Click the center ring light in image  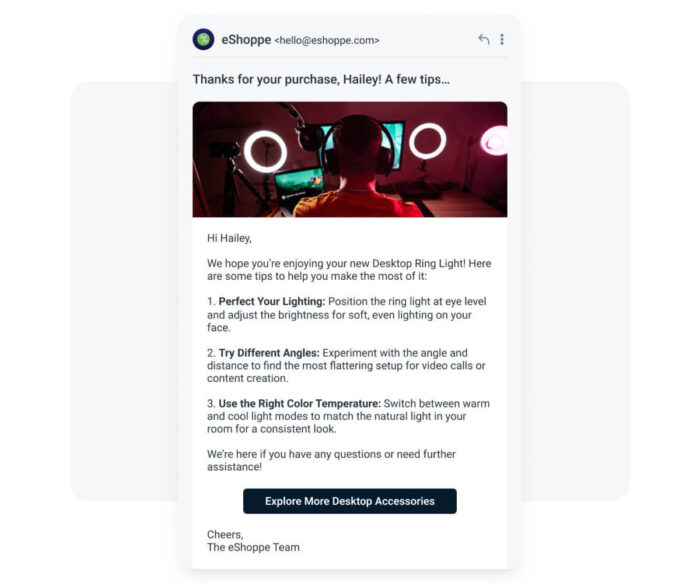pos(427,141)
